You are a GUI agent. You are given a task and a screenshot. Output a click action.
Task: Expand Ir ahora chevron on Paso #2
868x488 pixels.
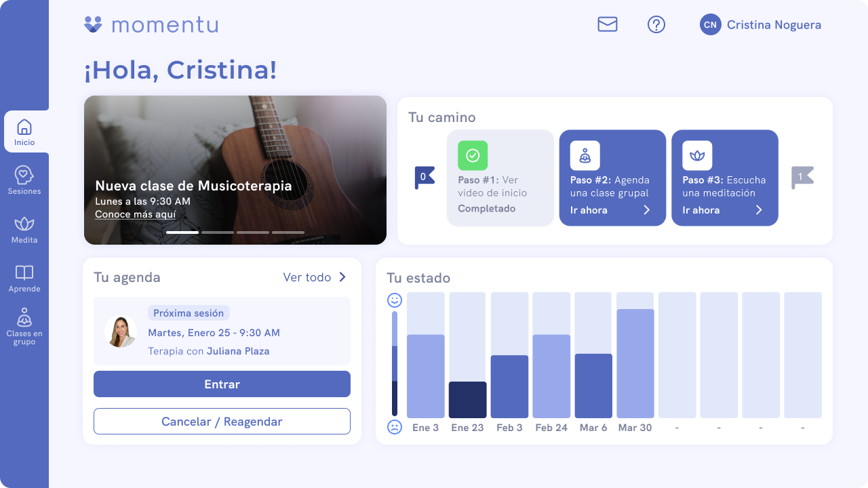pos(646,210)
